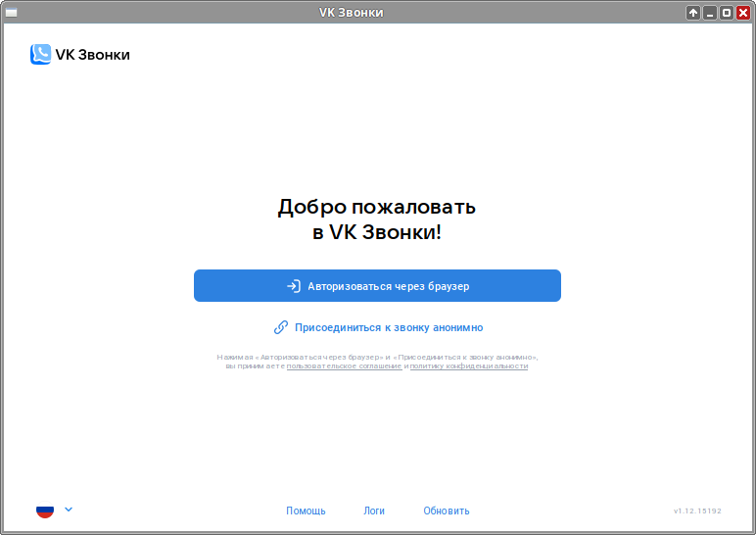Click the shade window up-arrow button

click(x=693, y=13)
